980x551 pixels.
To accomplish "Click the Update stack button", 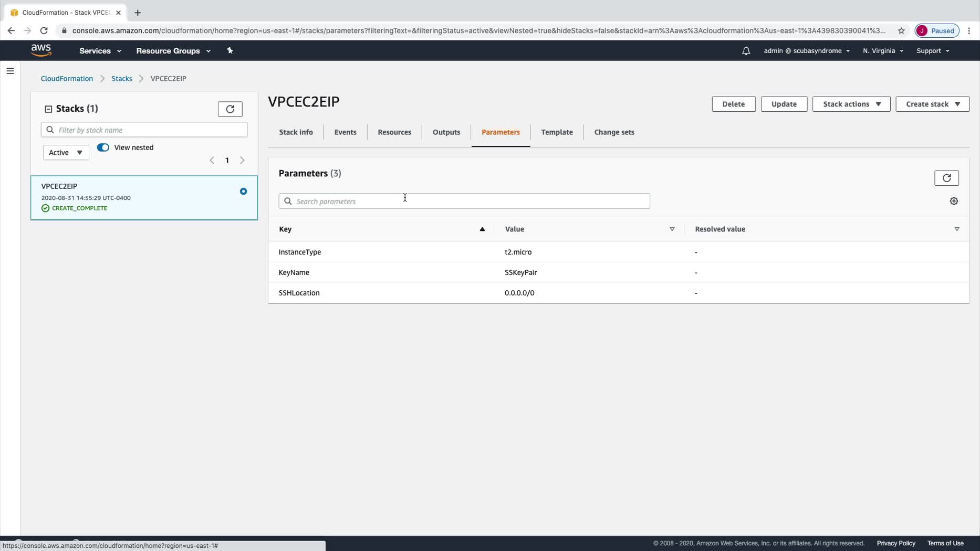I will tap(784, 104).
